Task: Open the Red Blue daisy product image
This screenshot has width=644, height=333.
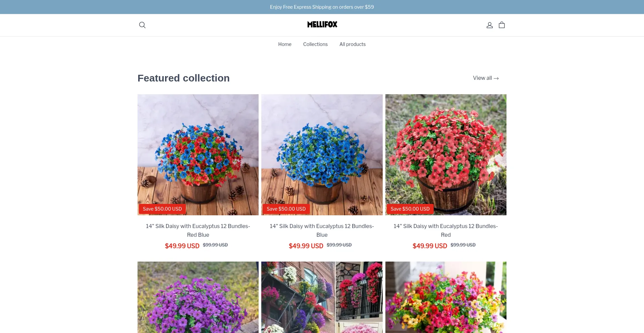Action: pos(198,155)
